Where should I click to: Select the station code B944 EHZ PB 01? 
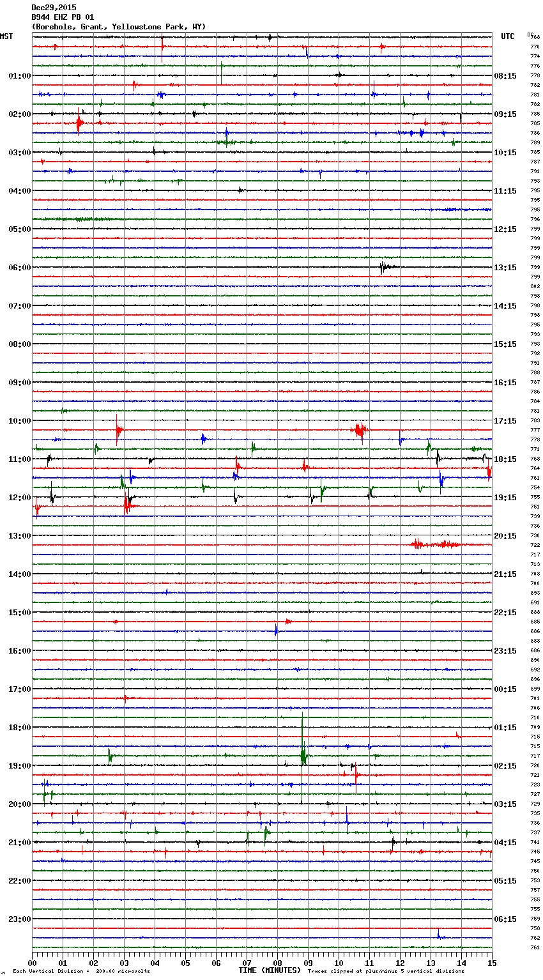click(63, 17)
